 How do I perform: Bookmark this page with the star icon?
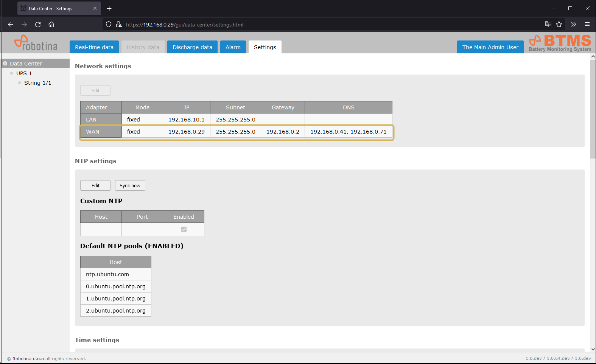click(559, 25)
